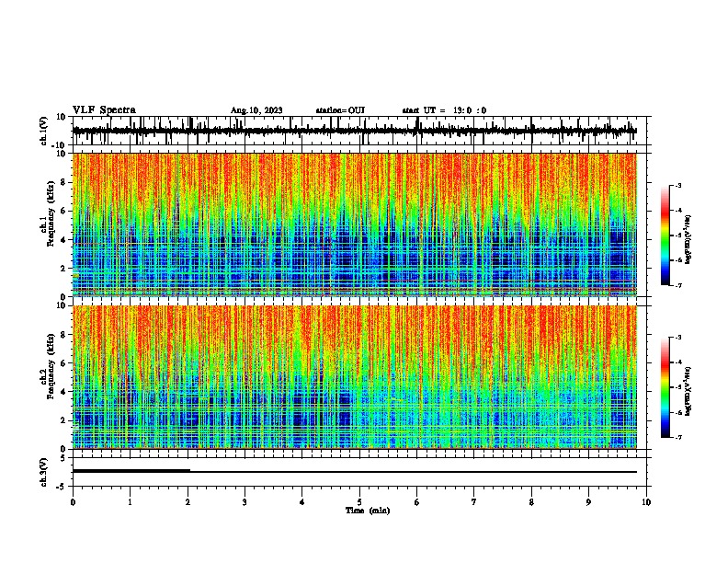Click the ch.2 spectrogram color scale bar
The width and height of the screenshot is (728, 563).
(x=665, y=387)
